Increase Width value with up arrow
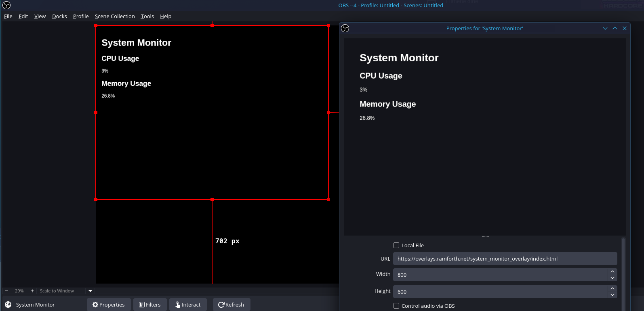The height and width of the screenshot is (311, 644). pos(612,272)
